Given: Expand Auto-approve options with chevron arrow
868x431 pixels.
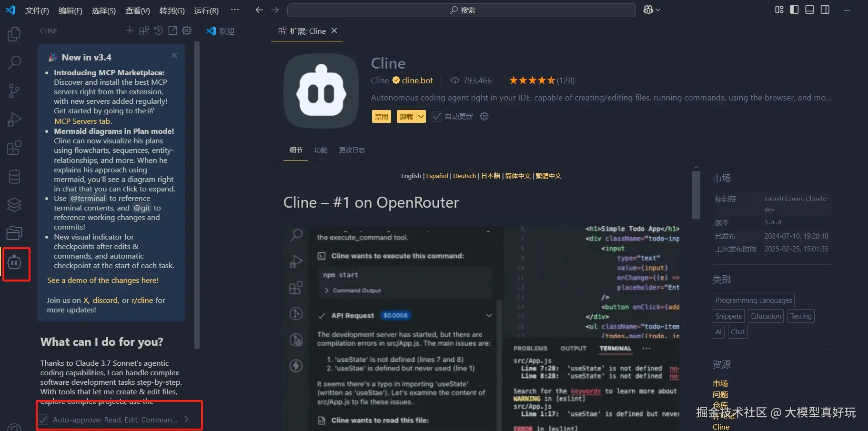Looking at the screenshot, I should point(186,420).
